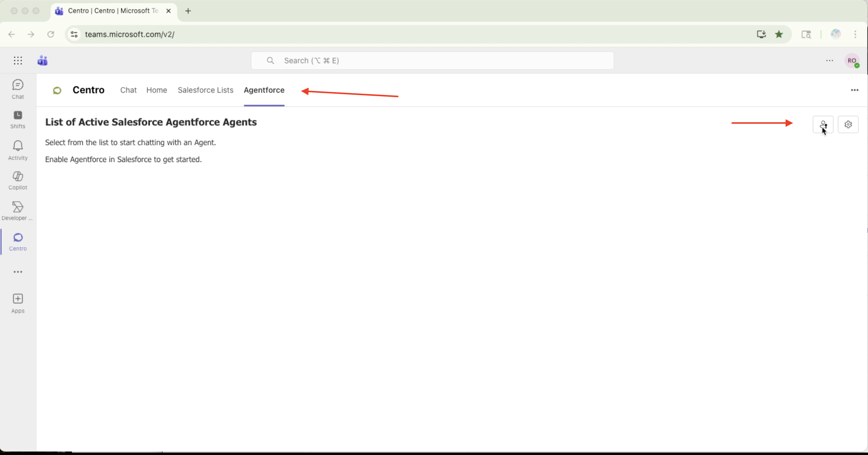The width and height of the screenshot is (868, 455).
Task: Switch to the Home tab
Action: tap(156, 90)
